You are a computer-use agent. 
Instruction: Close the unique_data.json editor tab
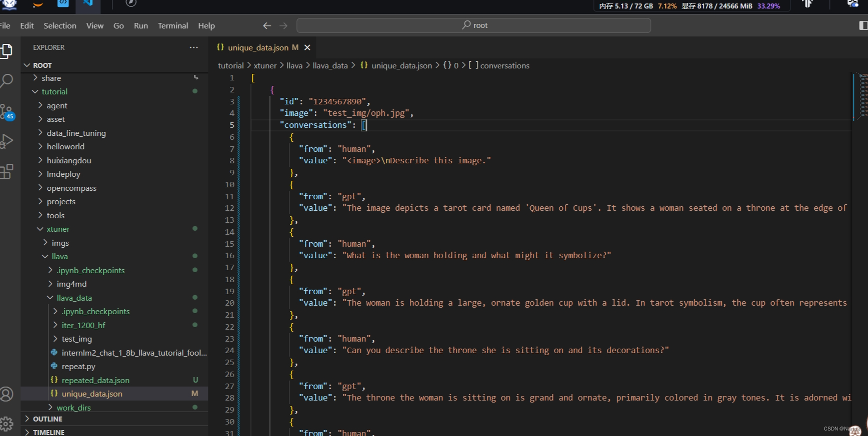(307, 47)
